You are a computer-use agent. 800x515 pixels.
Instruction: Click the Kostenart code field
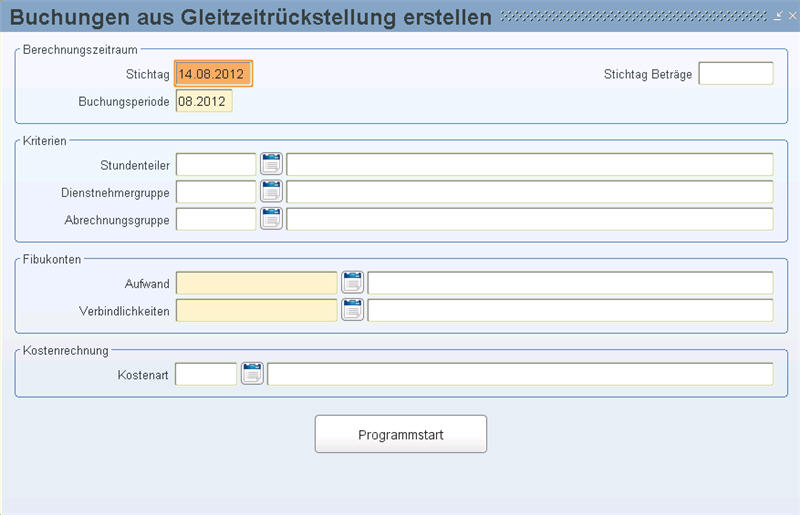[206, 374]
